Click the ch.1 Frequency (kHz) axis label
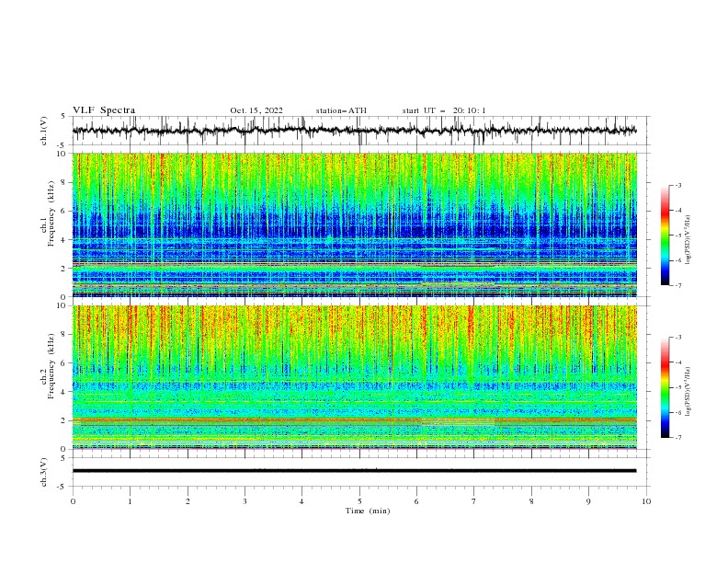This screenshot has height=563, width=728. pos(48,213)
